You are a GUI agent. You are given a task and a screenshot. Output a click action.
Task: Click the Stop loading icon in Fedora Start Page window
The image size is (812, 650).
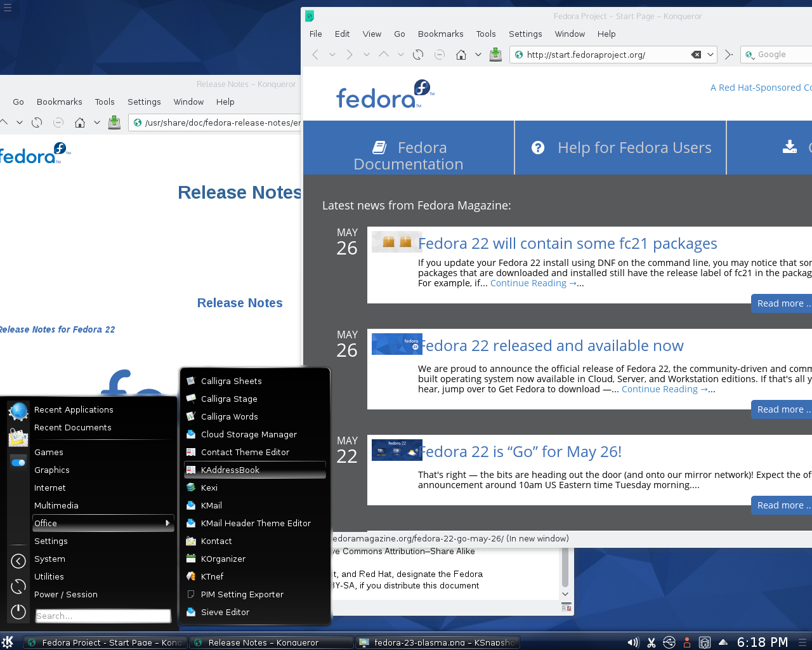(x=439, y=55)
